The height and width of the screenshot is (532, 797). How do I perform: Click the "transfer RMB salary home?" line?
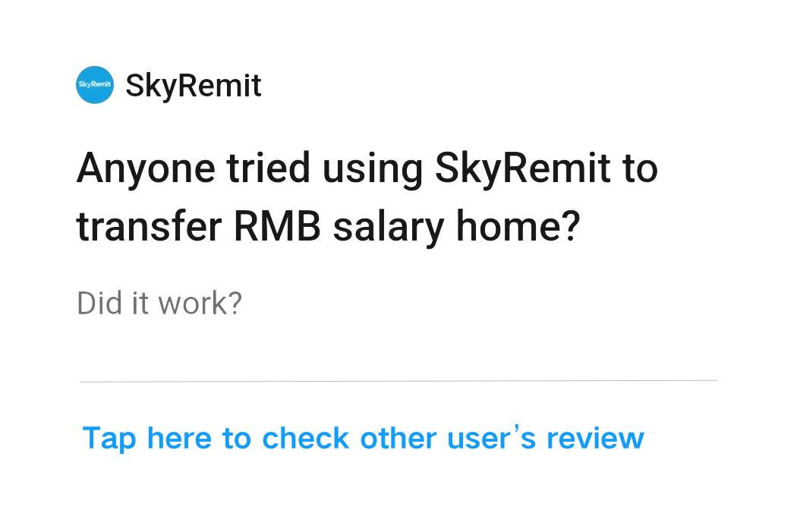click(328, 227)
